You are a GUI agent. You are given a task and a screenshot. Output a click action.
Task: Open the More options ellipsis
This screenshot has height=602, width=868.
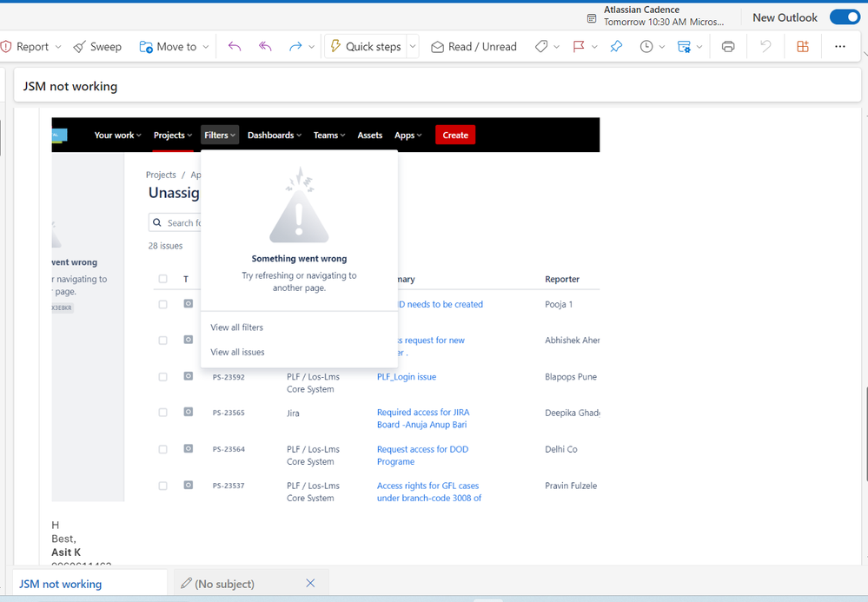coord(840,47)
